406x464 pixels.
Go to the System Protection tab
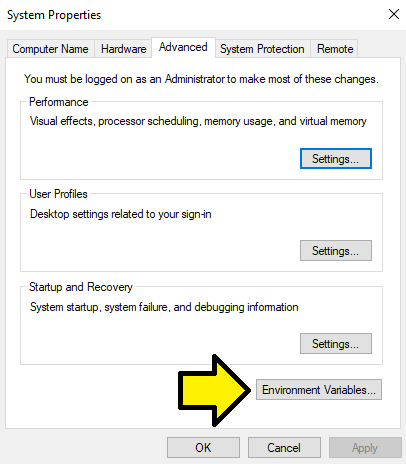click(x=262, y=49)
